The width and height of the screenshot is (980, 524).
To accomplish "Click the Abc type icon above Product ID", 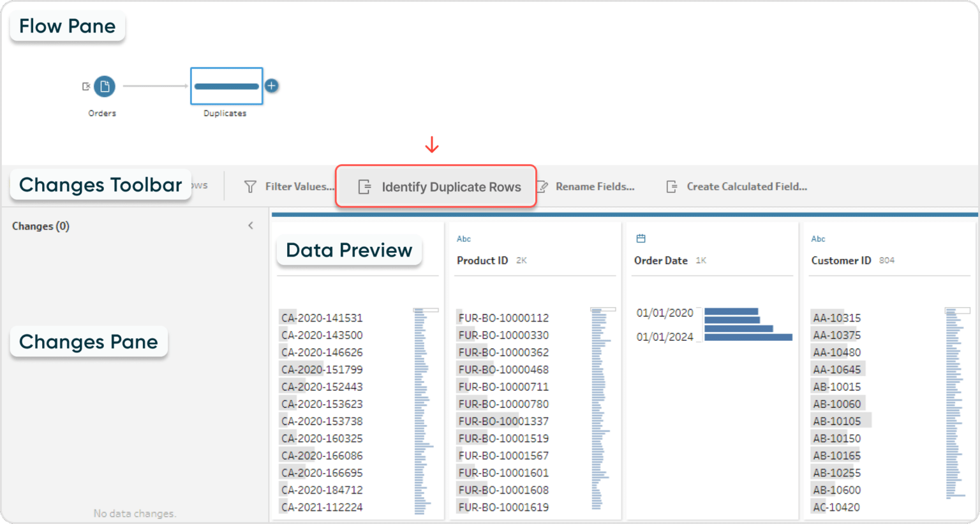I will coord(464,239).
